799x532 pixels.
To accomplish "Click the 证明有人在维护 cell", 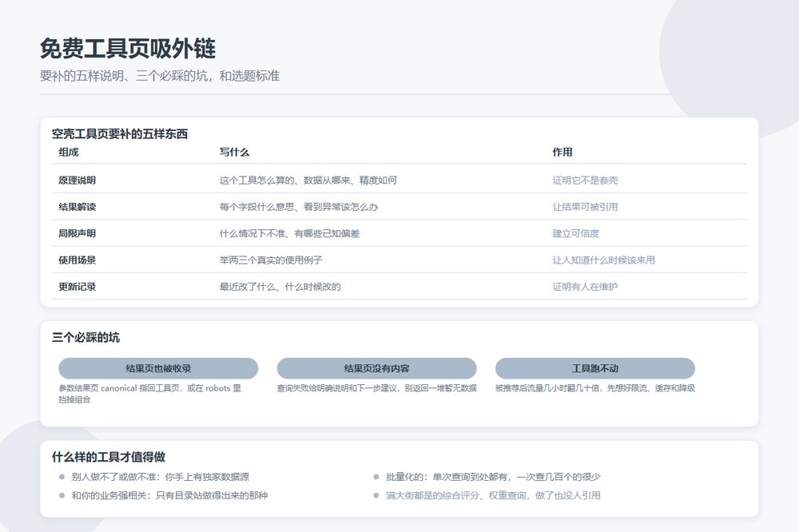I will pyautogui.click(x=585, y=287).
